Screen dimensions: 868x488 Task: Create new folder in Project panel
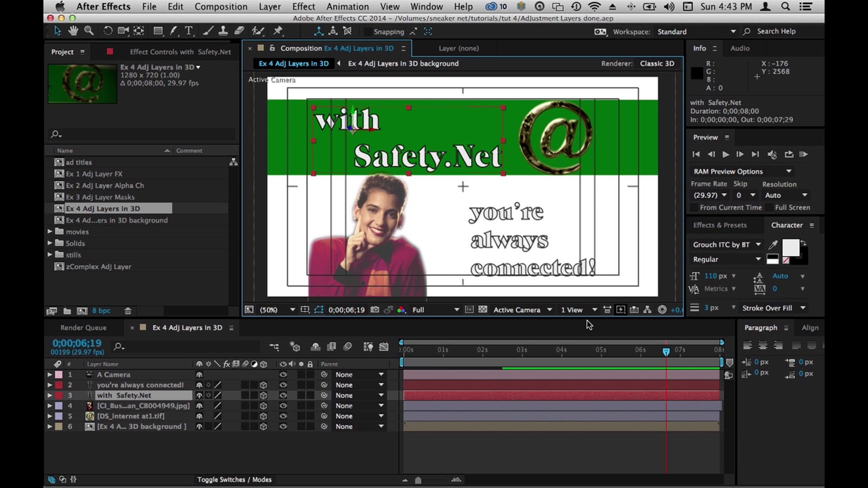click(x=67, y=311)
